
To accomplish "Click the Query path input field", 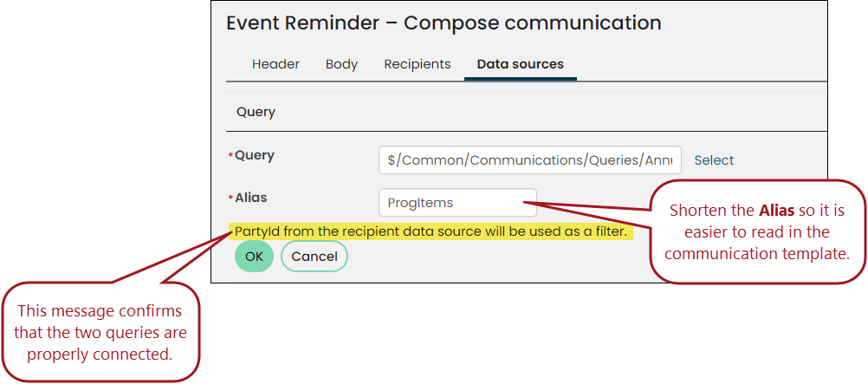I will click(x=530, y=160).
